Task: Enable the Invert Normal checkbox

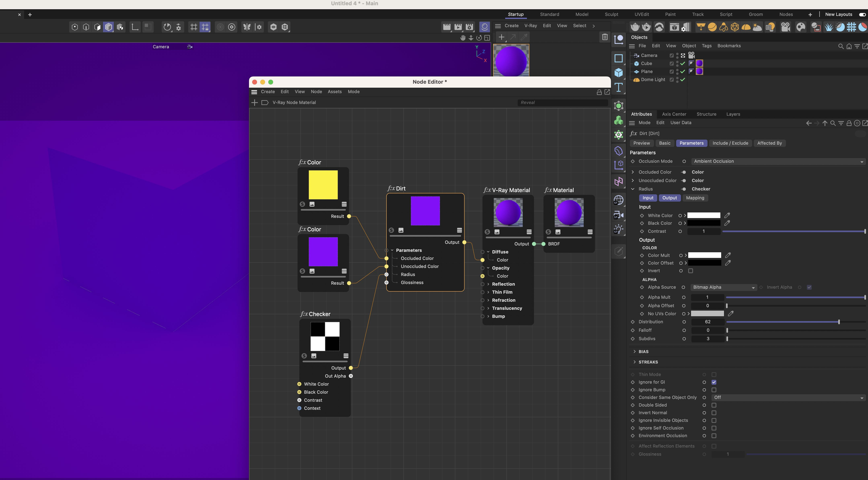Action: 714,413
